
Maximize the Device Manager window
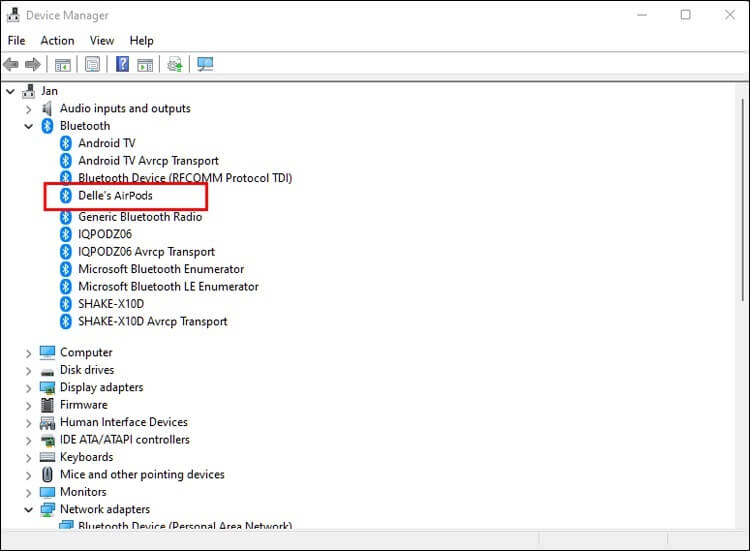pyautogui.click(x=685, y=15)
